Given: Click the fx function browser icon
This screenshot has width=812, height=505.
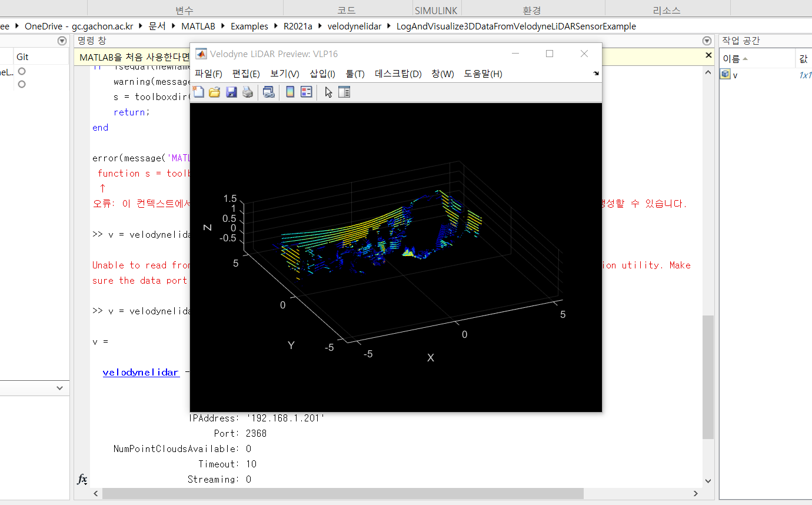Looking at the screenshot, I should coord(82,479).
